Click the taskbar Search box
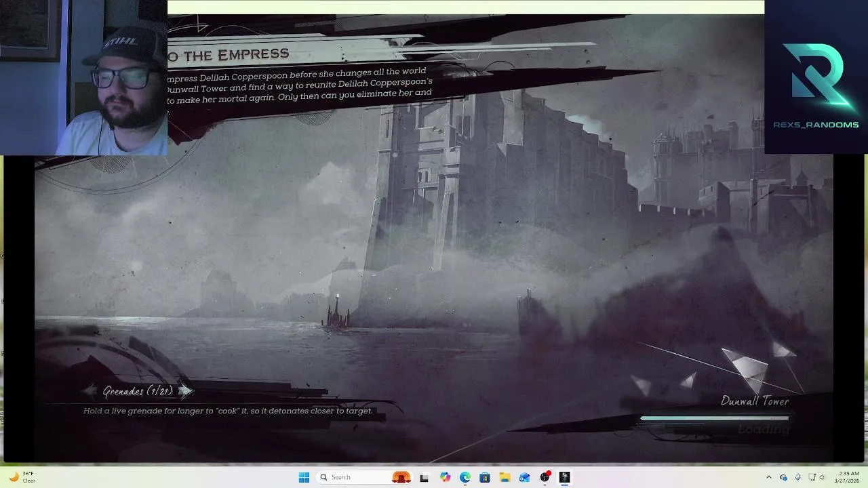Viewport: 868px width, 488px height. pos(364,477)
